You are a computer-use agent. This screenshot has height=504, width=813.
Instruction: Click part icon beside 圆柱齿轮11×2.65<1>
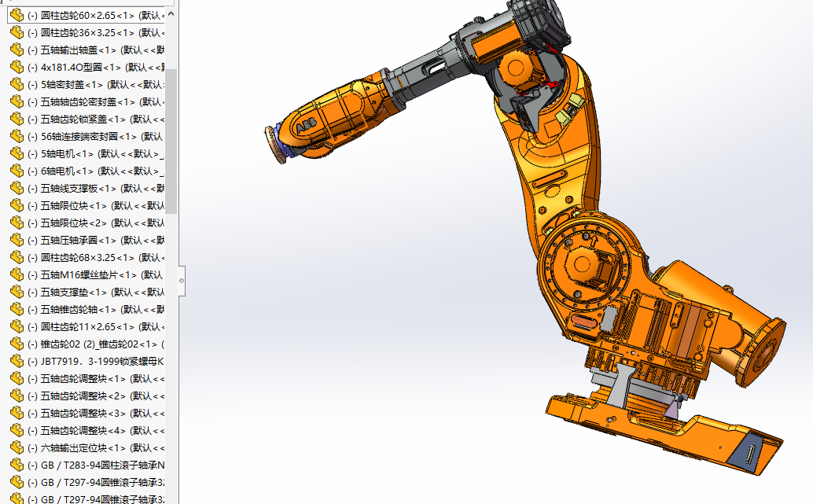[17, 326]
